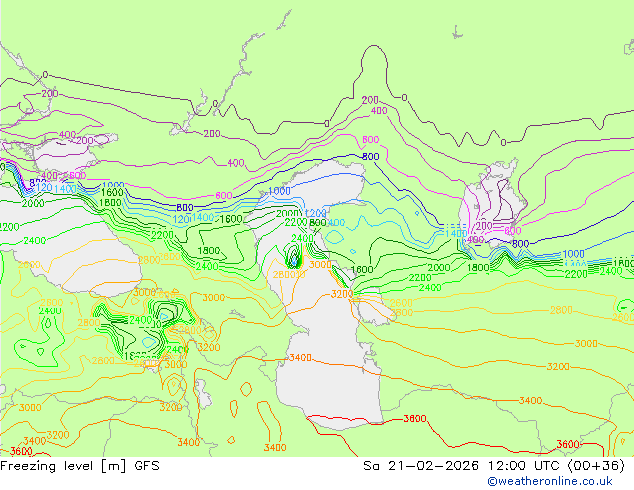Click the red "3800" contour label

click(415, 418)
